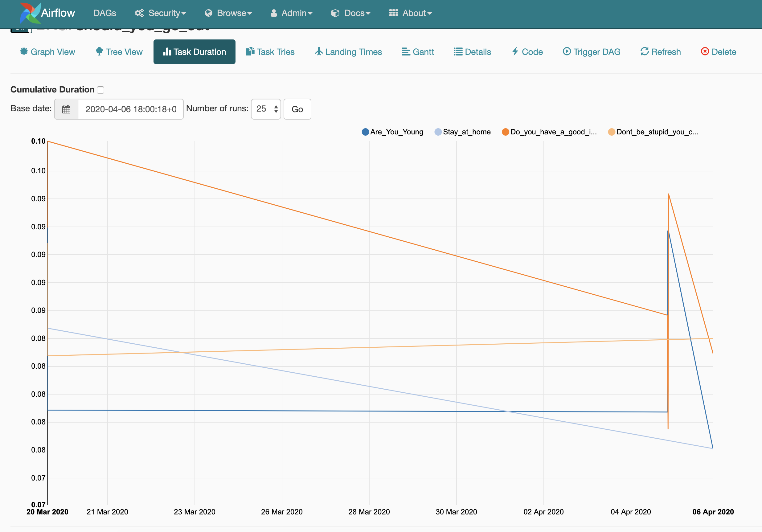Switch to the Details tab
Image resolution: width=762 pixels, height=532 pixels.
[x=473, y=52]
